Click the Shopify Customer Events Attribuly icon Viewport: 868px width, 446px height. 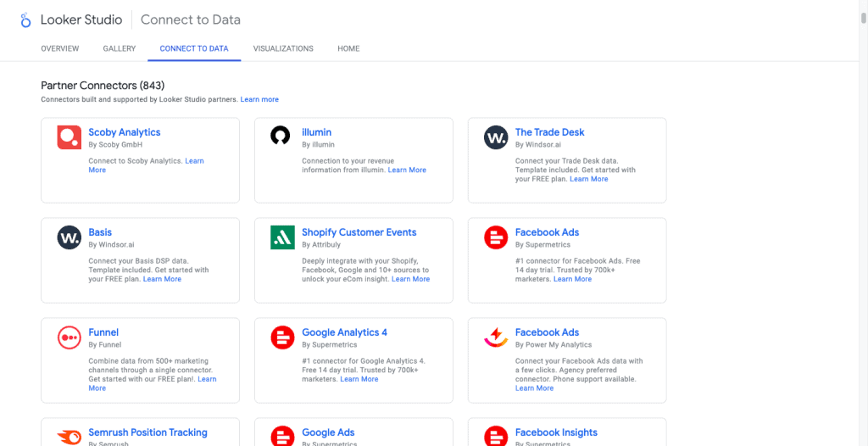[282, 237]
